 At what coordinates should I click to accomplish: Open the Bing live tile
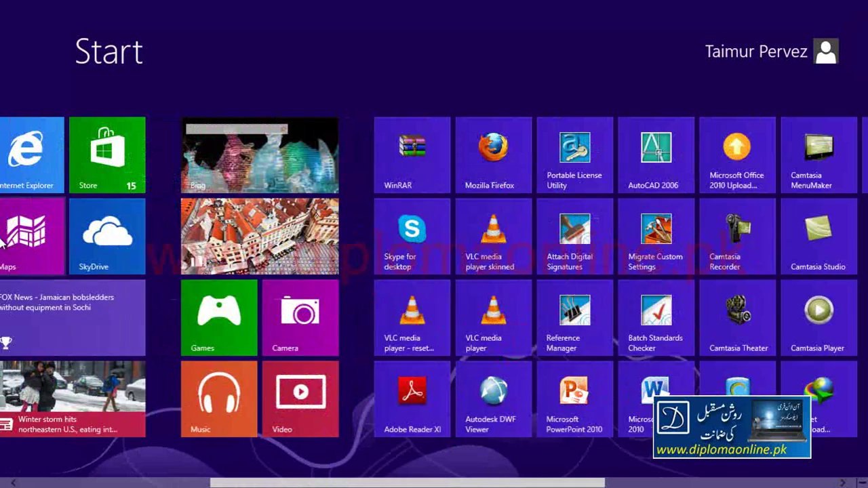pyautogui.click(x=260, y=155)
